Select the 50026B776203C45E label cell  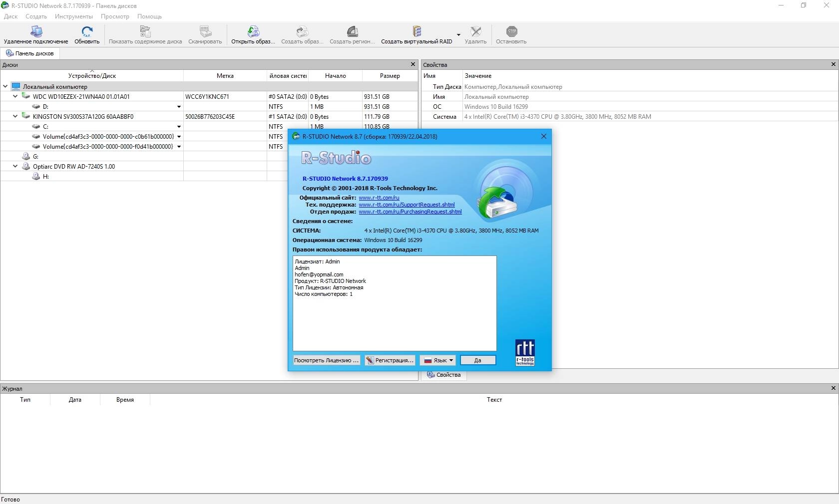(225, 117)
